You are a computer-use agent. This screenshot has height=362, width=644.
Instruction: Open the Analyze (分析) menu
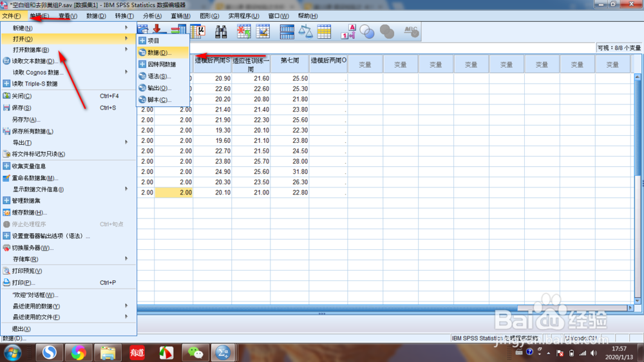click(152, 16)
